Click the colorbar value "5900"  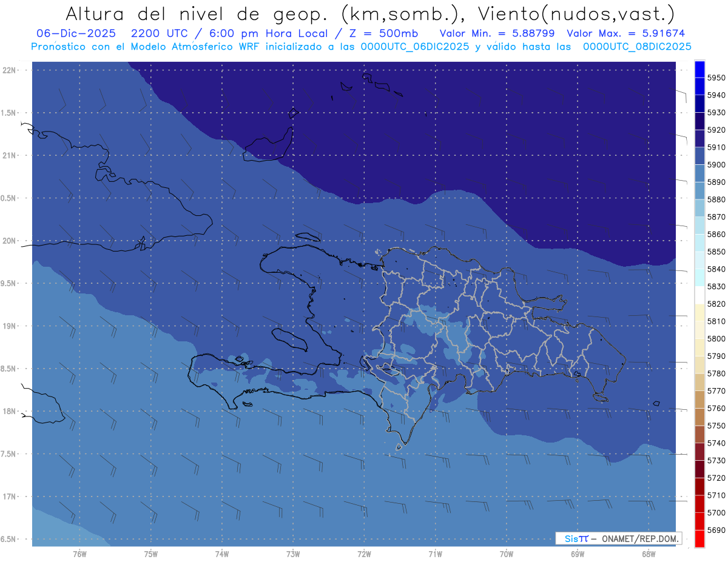coord(716,164)
